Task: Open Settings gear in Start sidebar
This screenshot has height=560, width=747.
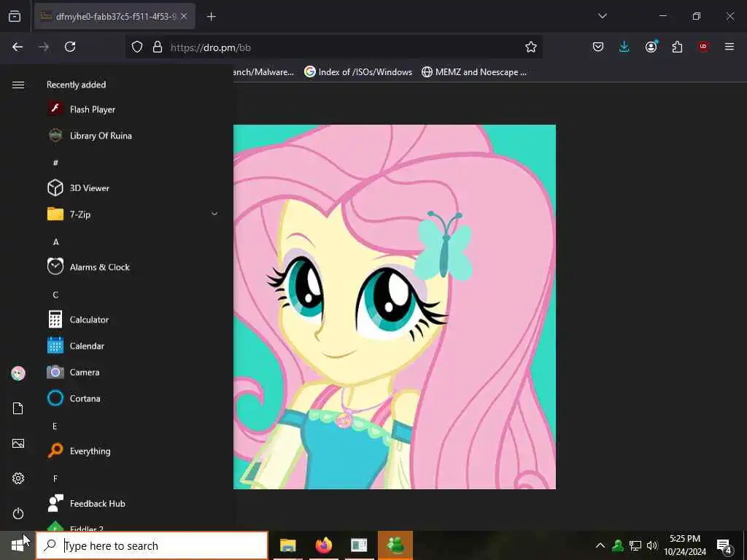Action: (18, 478)
